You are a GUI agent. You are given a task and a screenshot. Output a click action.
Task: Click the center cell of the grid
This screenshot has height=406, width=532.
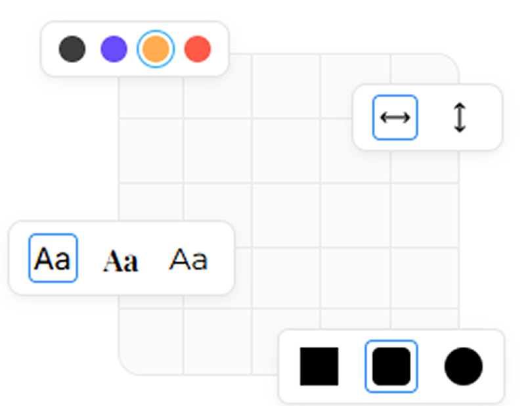coord(286,215)
